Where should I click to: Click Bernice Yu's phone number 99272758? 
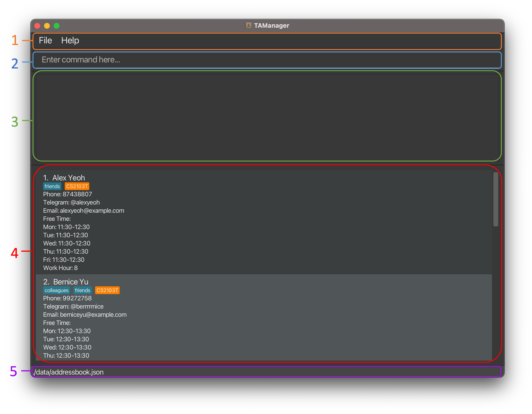(77, 298)
